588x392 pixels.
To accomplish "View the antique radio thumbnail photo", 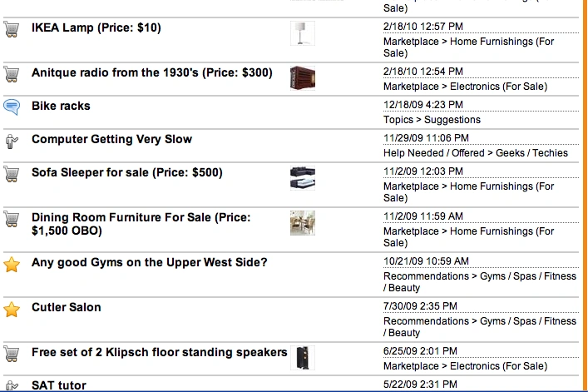I will (x=303, y=78).
